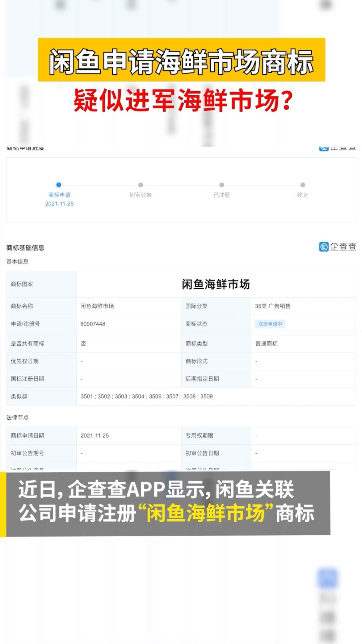The width and height of the screenshot is (362, 644).
Task: Click the 法律节点 section label
Action: pyautogui.click(x=17, y=417)
